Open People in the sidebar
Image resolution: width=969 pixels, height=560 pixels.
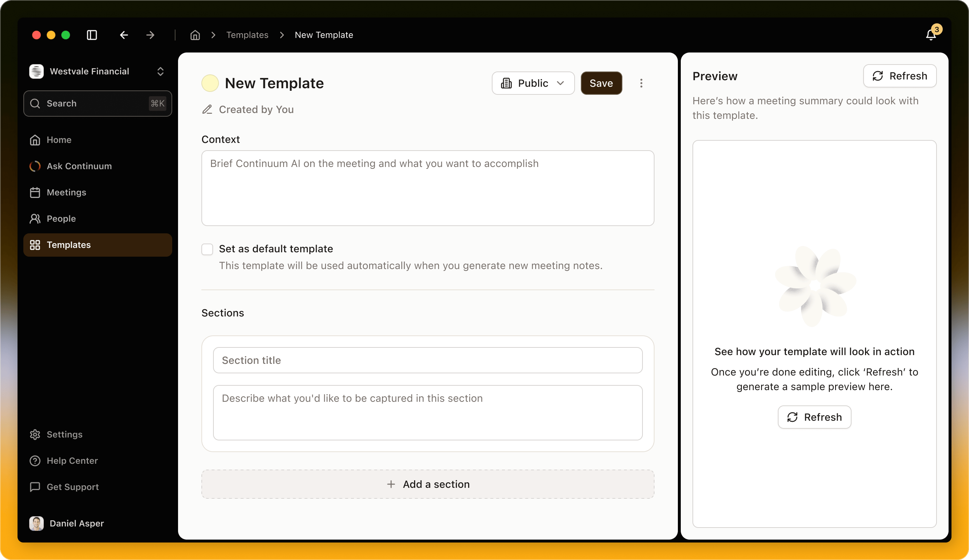click(x=98, y=219)
